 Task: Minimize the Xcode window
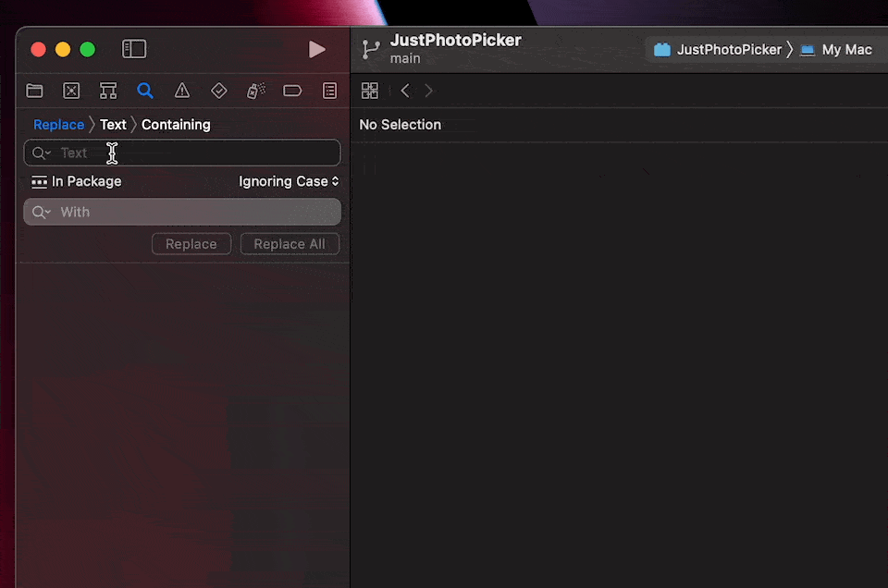click(63, 49)
